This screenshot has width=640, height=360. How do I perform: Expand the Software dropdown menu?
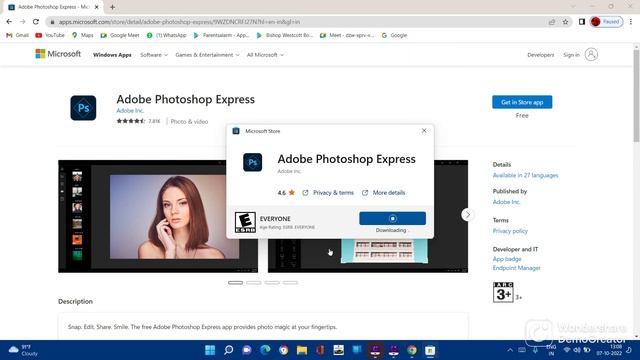[x=154, y=55]
